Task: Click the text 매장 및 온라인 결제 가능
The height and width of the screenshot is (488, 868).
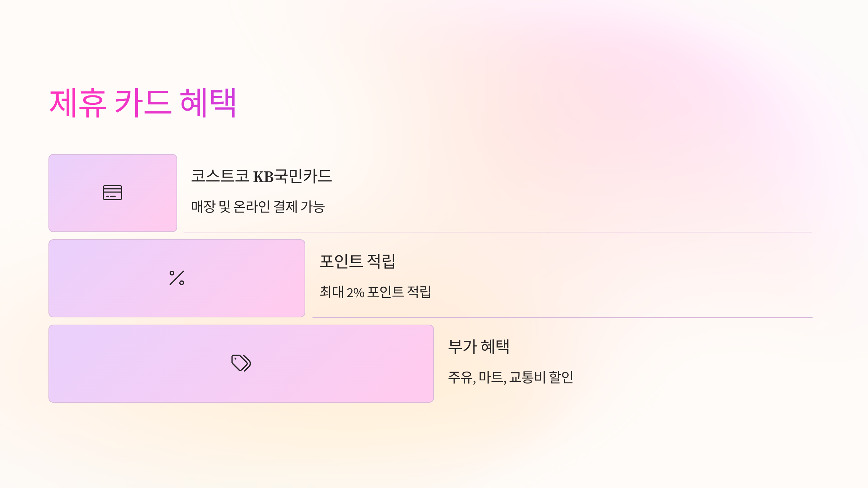Action: coord(258,207)
